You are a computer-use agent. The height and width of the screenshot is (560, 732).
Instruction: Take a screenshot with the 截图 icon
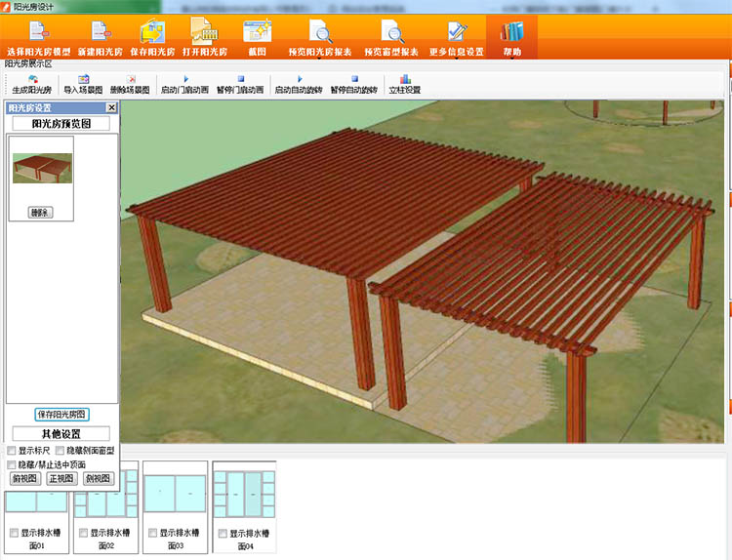[258, 38]
